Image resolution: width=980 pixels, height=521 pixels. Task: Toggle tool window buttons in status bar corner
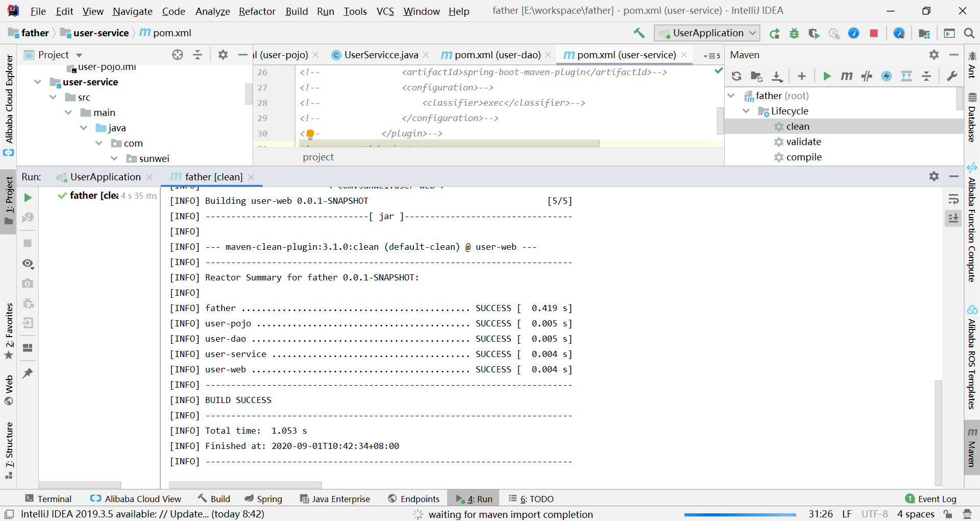[x=9, y=514]
